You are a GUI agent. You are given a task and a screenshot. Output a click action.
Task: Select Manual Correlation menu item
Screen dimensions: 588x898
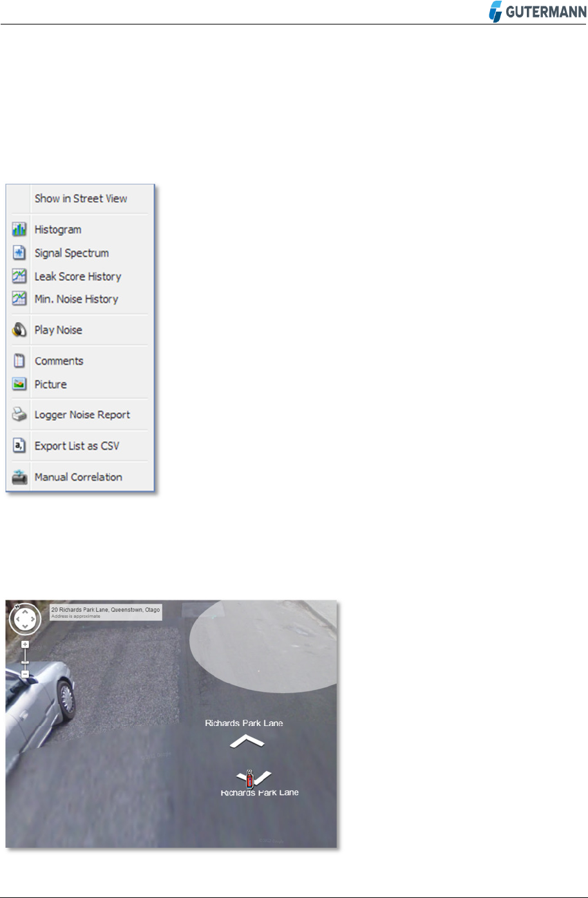(79, 477)
